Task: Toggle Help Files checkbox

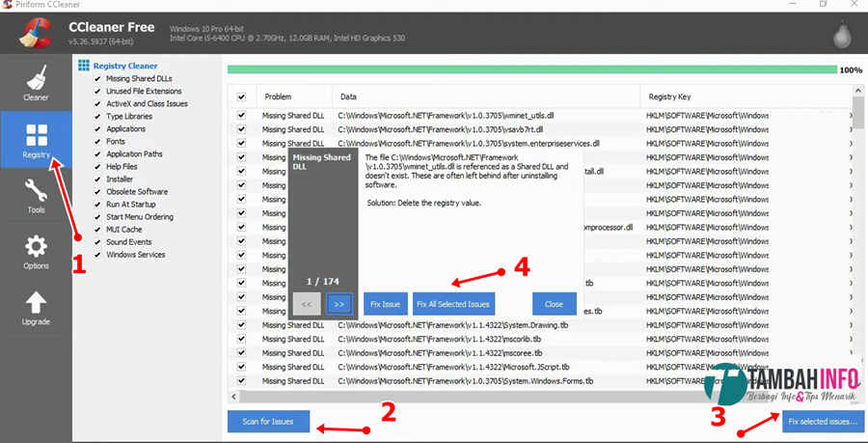Action: (98, 167)
